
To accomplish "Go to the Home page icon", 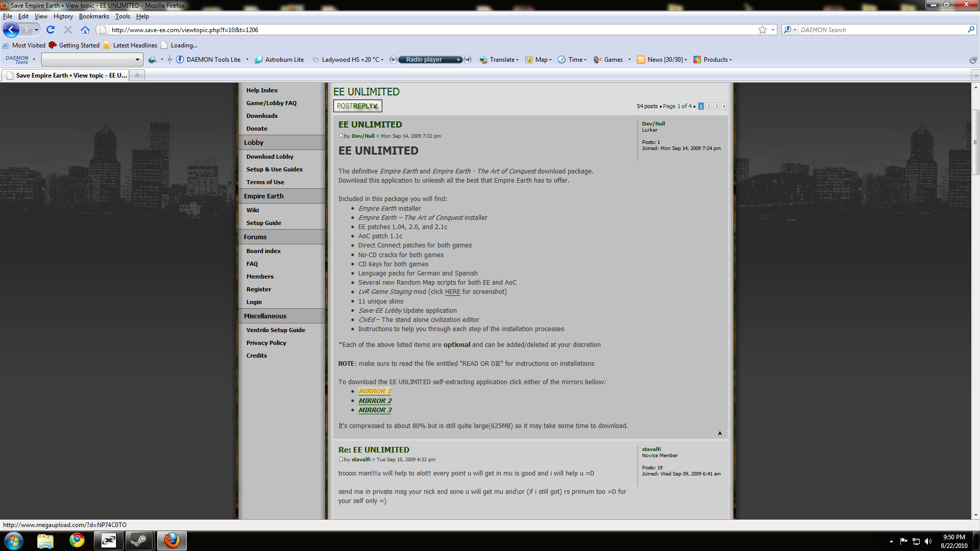I will pyautogui.click(x=85, y=30).
